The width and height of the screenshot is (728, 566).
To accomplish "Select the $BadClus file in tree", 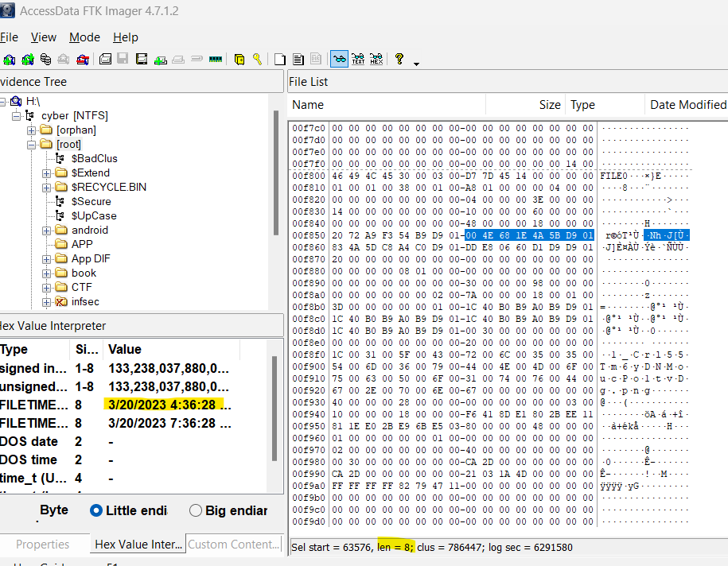I will click(94, 159).
